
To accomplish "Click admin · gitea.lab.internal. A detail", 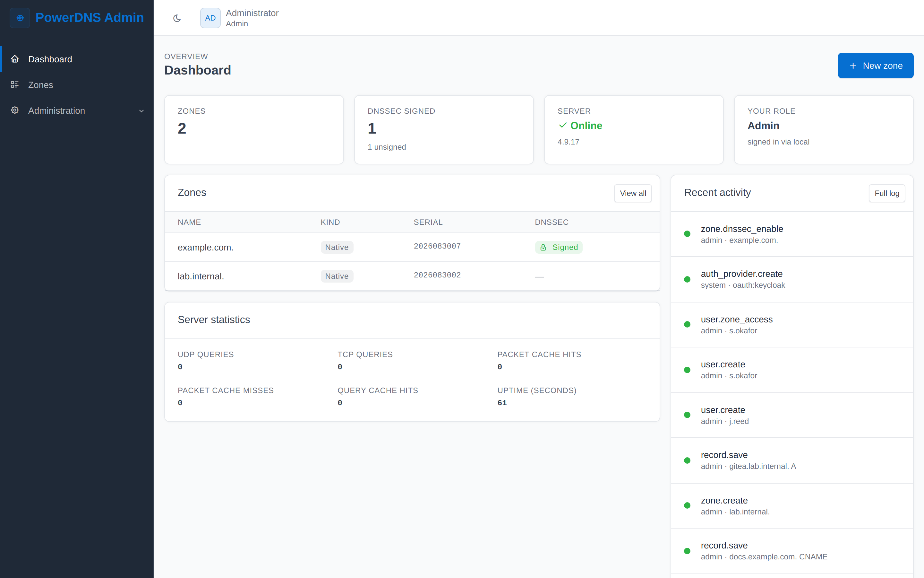I will [x=749, y=466].
